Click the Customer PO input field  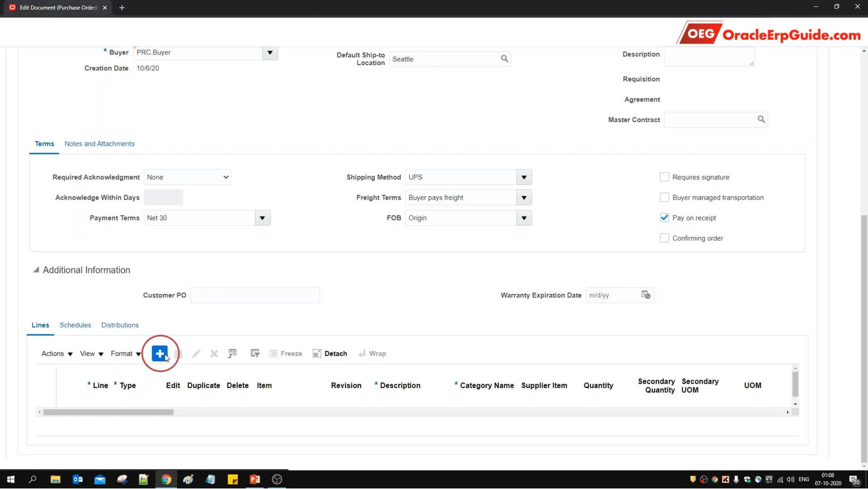pyautogui.click(x=255, y=295)
